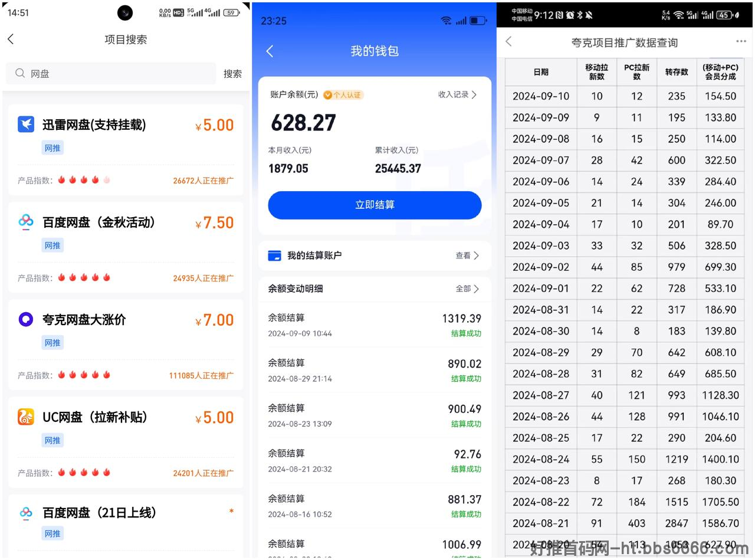Tap the alarm clock icon in right status bar
This screenshot has width=755, height=560.
[x=570, y=15]
